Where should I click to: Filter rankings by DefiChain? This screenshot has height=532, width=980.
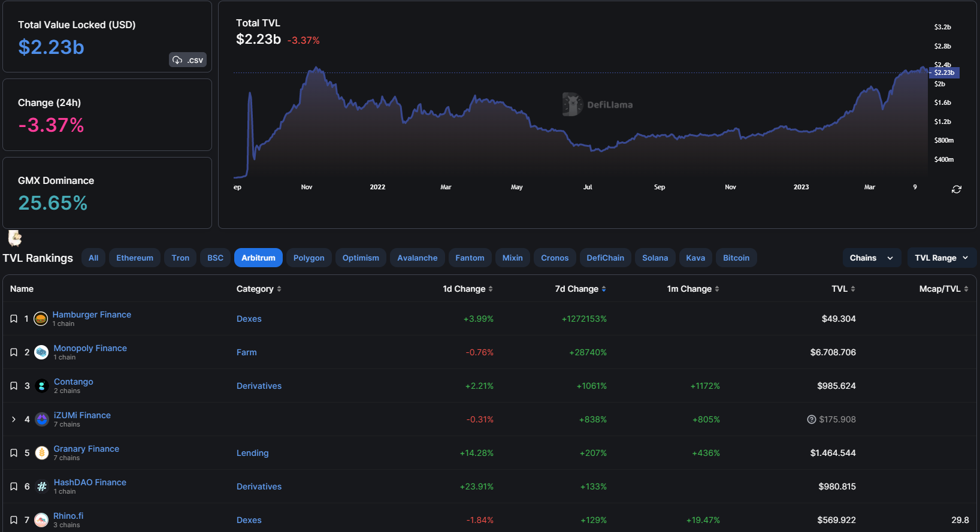click(605, 258)
